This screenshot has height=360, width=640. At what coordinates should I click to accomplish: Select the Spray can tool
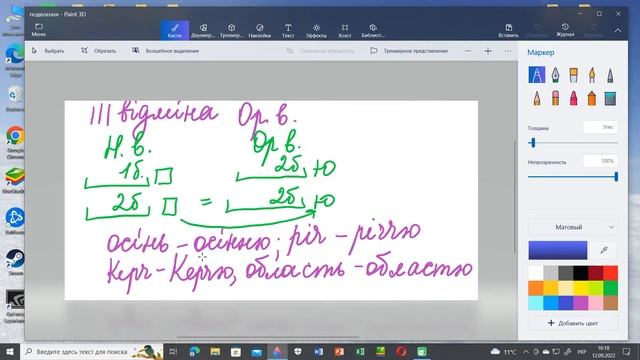[592, 98]
